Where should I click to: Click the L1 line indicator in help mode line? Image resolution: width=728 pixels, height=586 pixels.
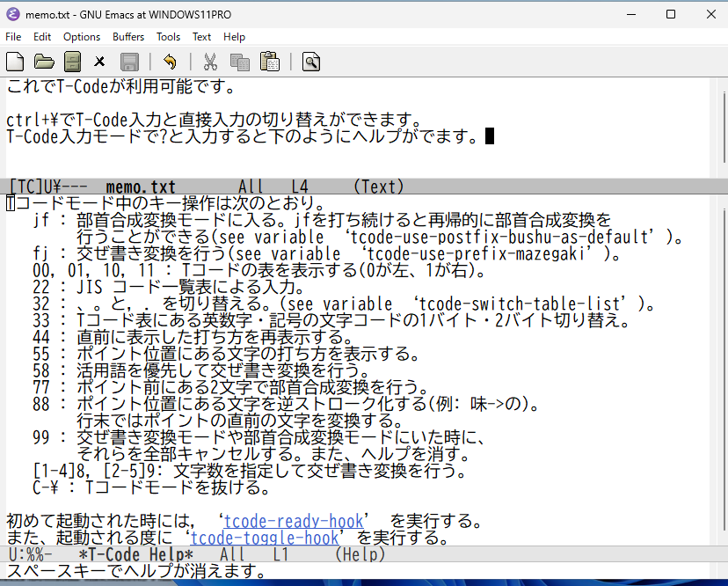pos(280,554)
